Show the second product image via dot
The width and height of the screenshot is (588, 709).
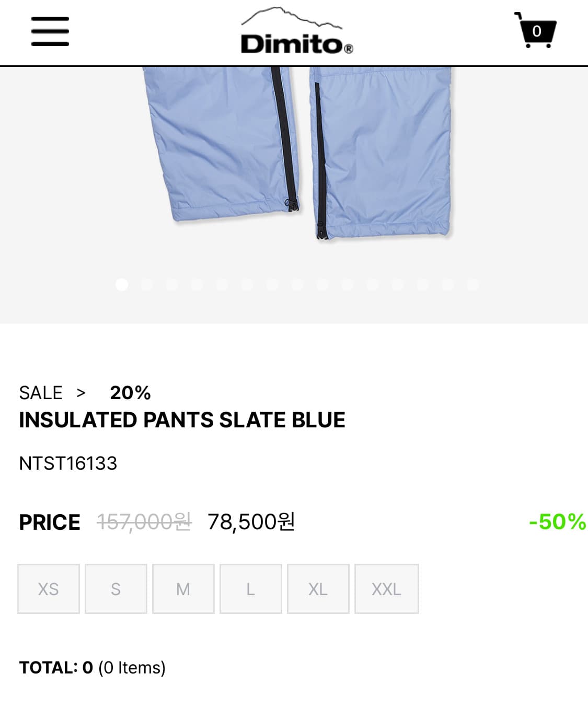[x=147, y=284]
